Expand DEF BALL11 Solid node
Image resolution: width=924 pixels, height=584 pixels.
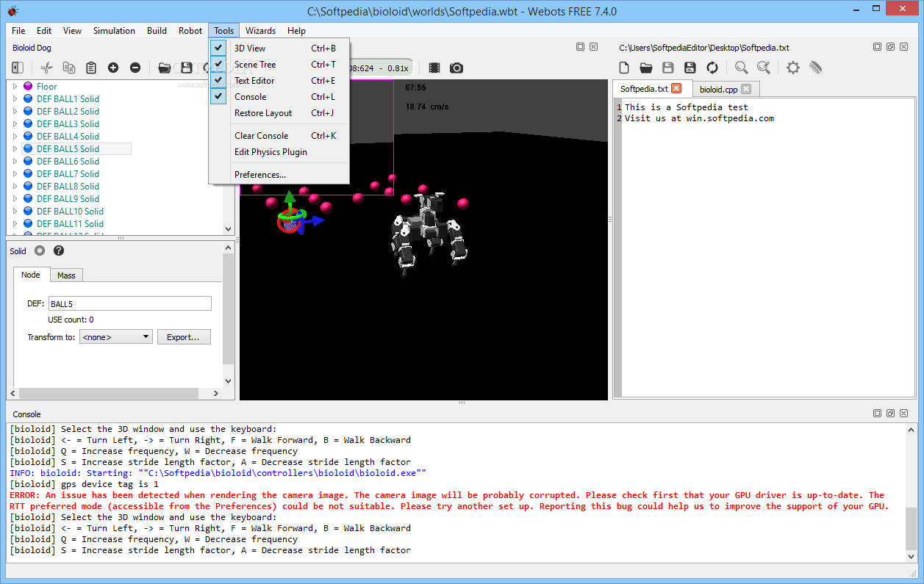point(15,223)
